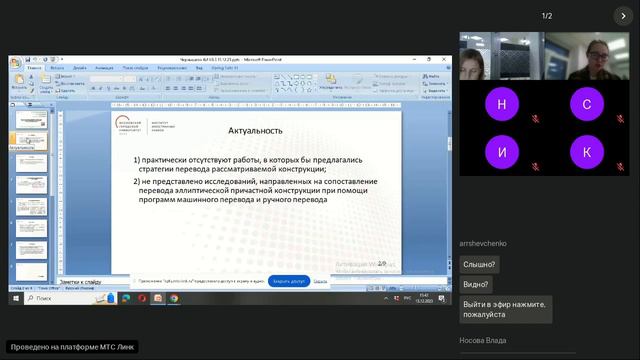Toggle bold formatting
The height and width of the screenshot is (360, 640).
click(93, 89)
